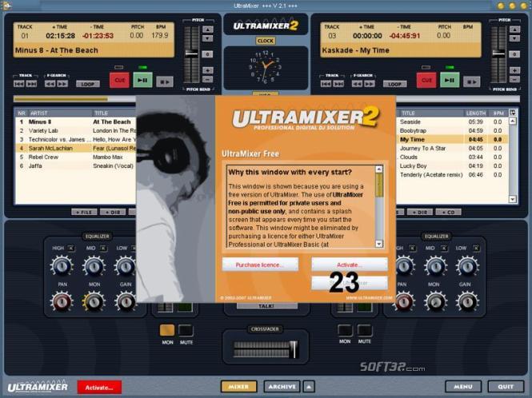Fast-forward with right deck P-SEARCH forward button
532x398 pixels.
(370, 84)
